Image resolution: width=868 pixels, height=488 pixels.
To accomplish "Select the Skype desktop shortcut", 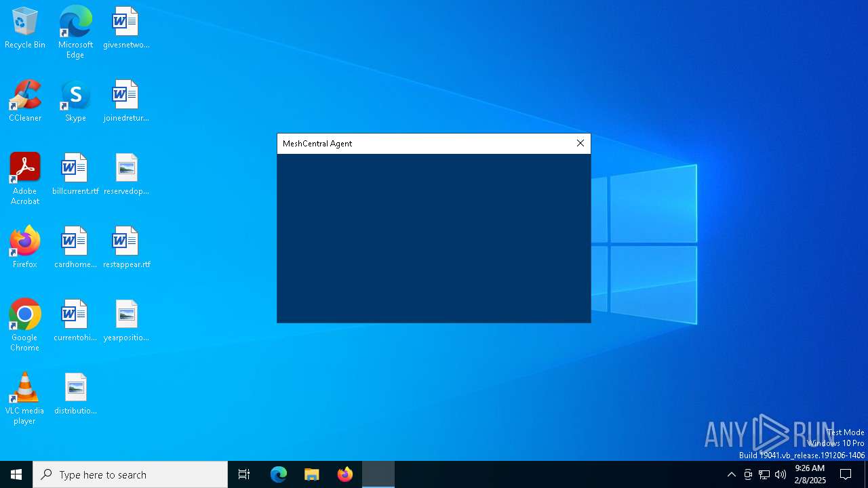I will point(75,101).
